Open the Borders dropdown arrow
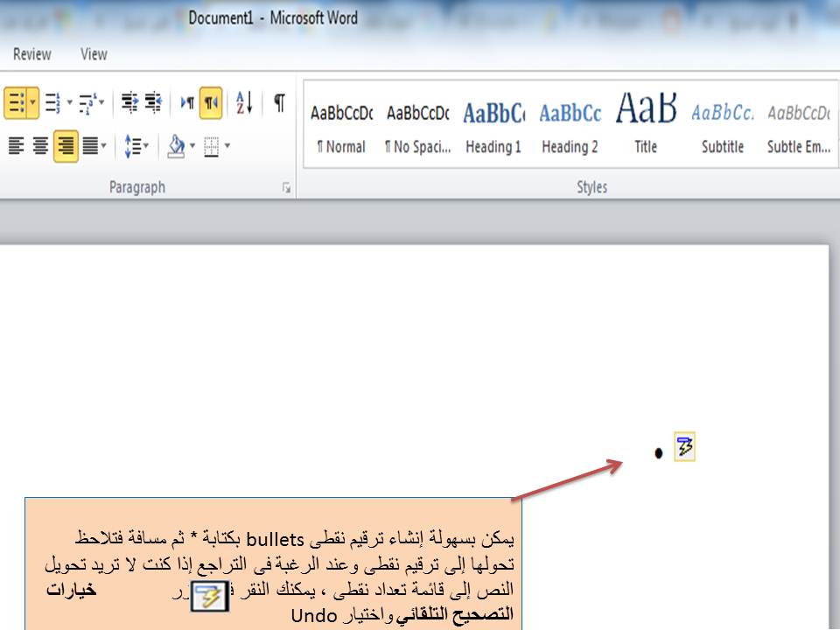The image size is (840, 630). click(227, 146)
